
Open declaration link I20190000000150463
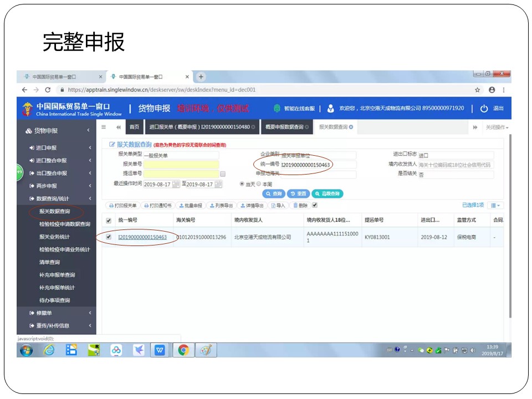[x=142, y=237]
